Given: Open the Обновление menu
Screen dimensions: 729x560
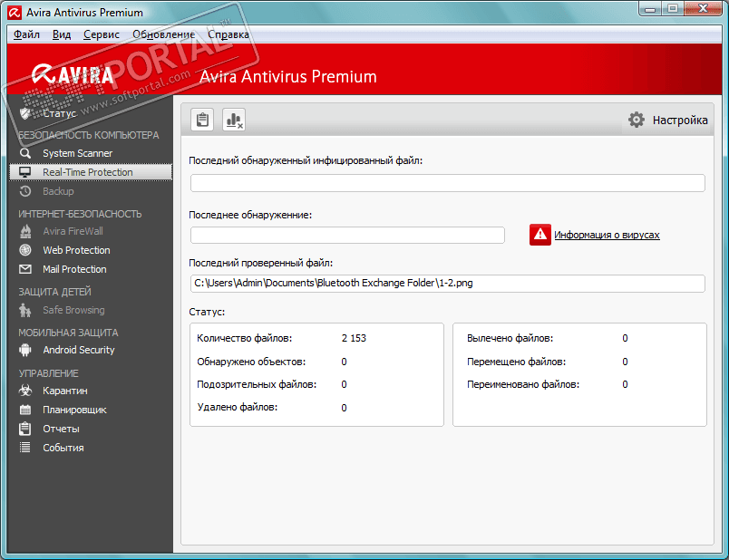Looking at the screenshot, I should tap(163, 34).
